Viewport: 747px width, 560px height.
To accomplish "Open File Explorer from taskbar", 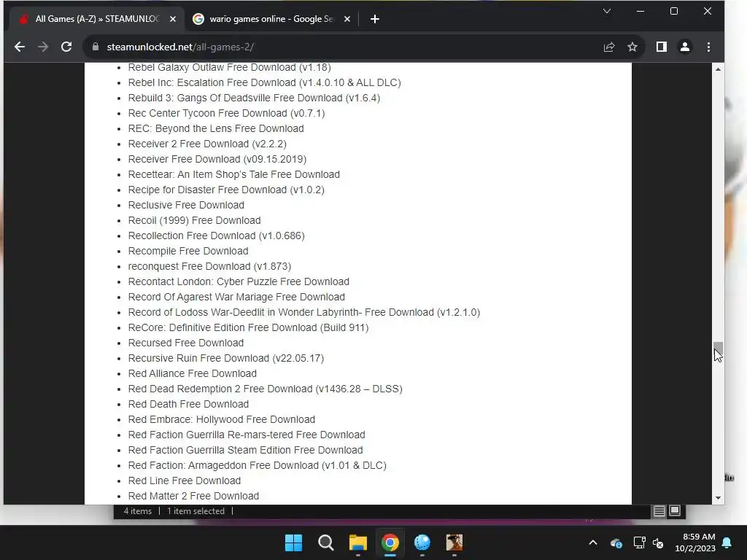I will 357,542.
